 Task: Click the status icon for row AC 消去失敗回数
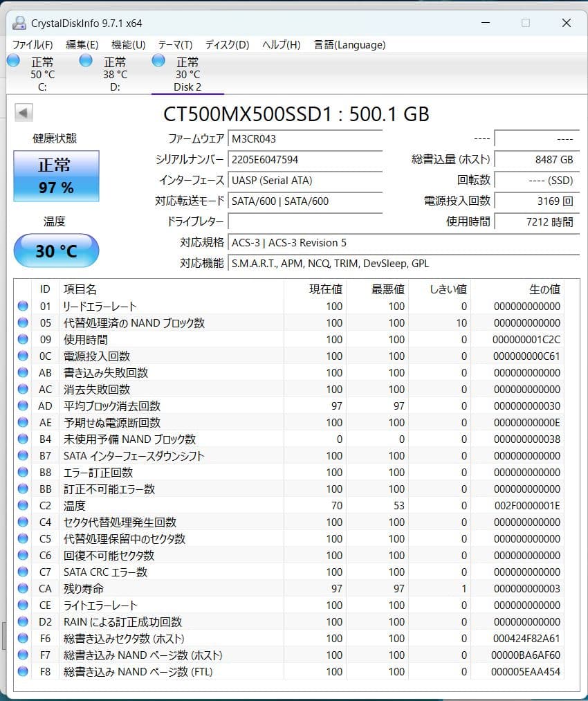(x=23, y=389)
